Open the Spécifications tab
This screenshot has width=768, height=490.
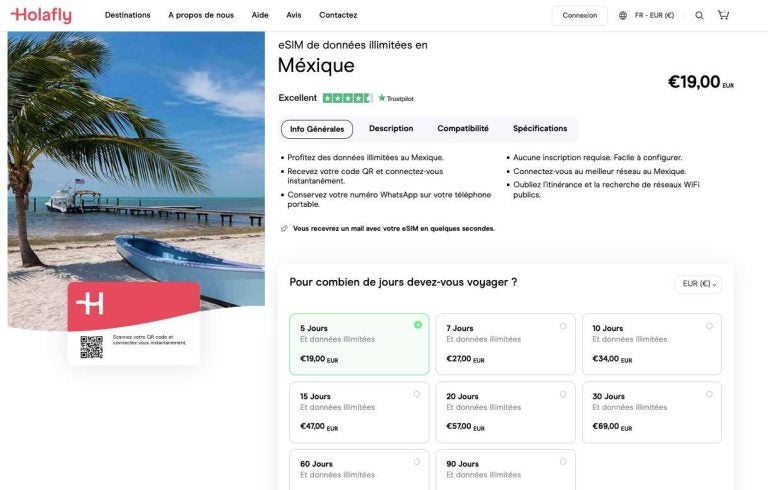[x=540, y=128]
